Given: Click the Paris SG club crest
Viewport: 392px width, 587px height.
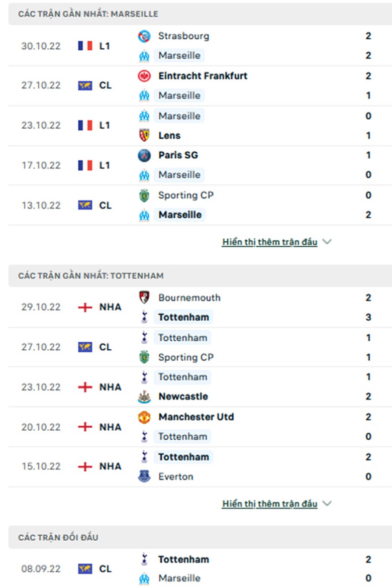Looking at the screenshot, I should (x=144, y=155).
